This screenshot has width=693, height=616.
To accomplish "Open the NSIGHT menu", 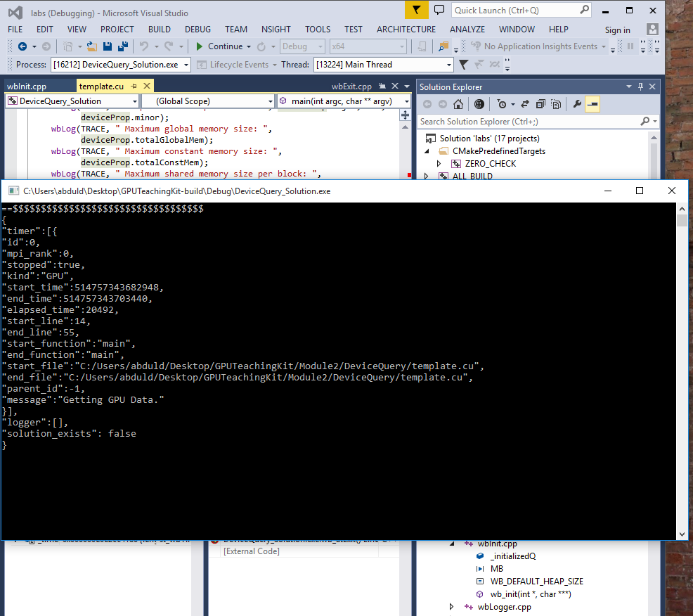I will (276, 30).
